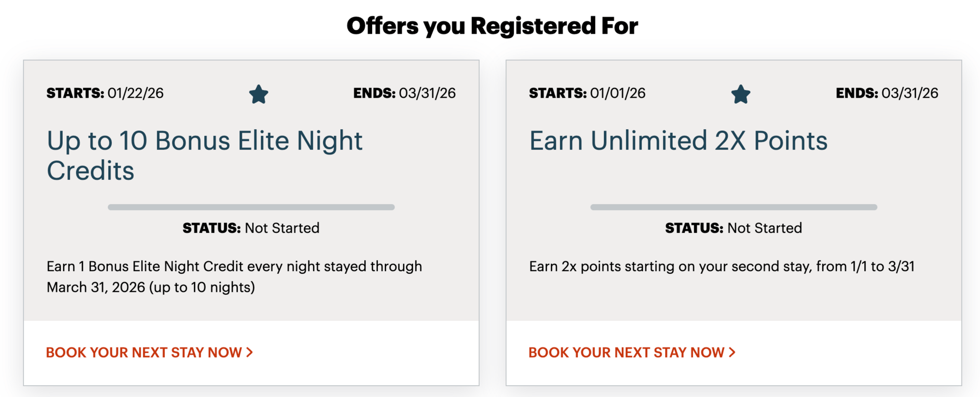This screenshot has width=980, height=397.
Task: Click the progress bar on the 2X Points card
Action: (x=733, y=207)
